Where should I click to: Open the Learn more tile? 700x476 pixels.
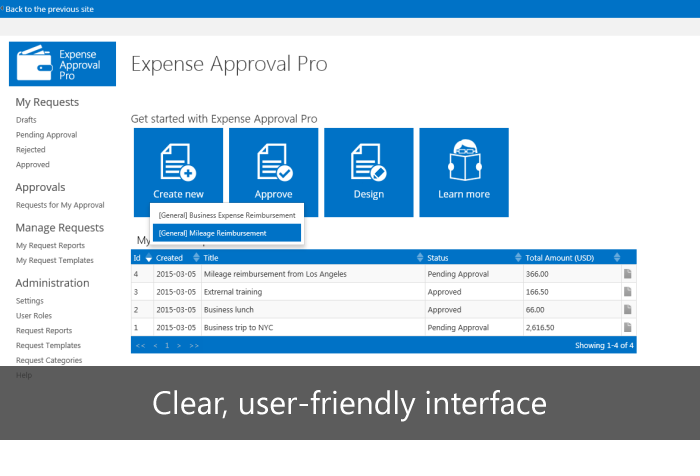464,172
